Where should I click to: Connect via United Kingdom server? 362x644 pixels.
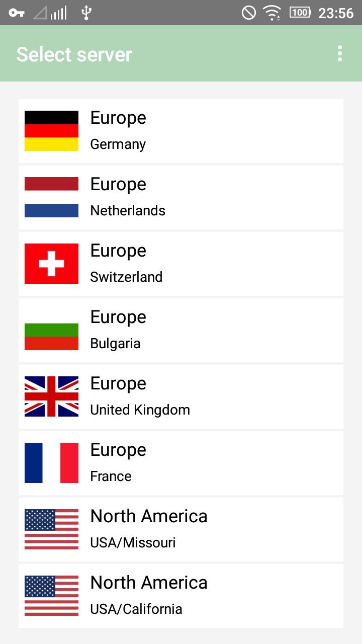pyautogui.click(x=181, y=396)
